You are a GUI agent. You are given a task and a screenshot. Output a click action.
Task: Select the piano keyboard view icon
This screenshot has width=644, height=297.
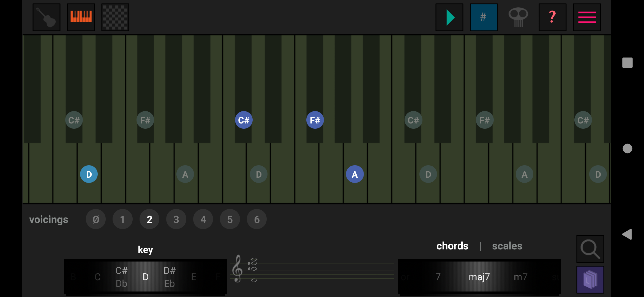[x=81, y=17]
